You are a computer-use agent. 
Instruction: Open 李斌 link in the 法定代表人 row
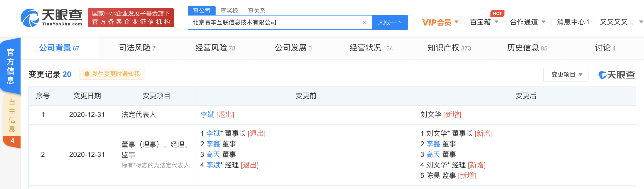pyautogui.click(x=207, y=115)
